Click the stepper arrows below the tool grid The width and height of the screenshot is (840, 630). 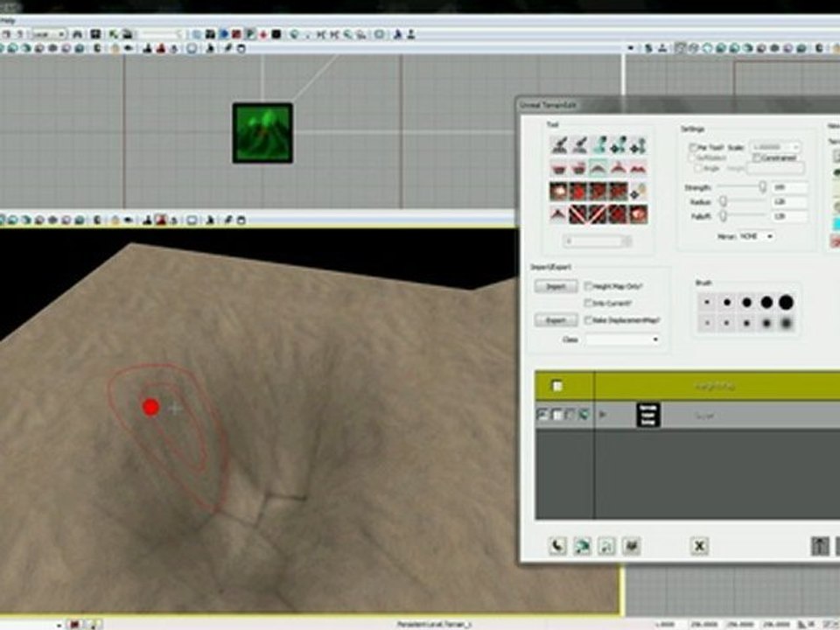[x=627, y=241]
